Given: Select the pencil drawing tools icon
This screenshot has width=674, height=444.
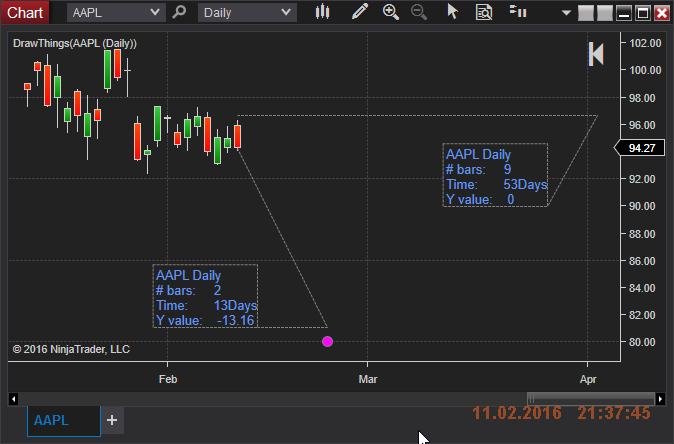Looking at the screenshot, I should [x=360, y=12].
